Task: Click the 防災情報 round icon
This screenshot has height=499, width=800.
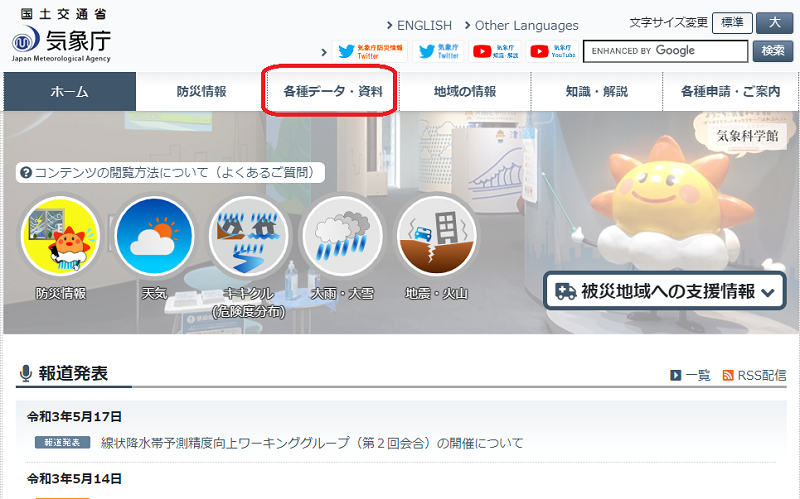Action: pyautogui.click(x=61, y=237)
